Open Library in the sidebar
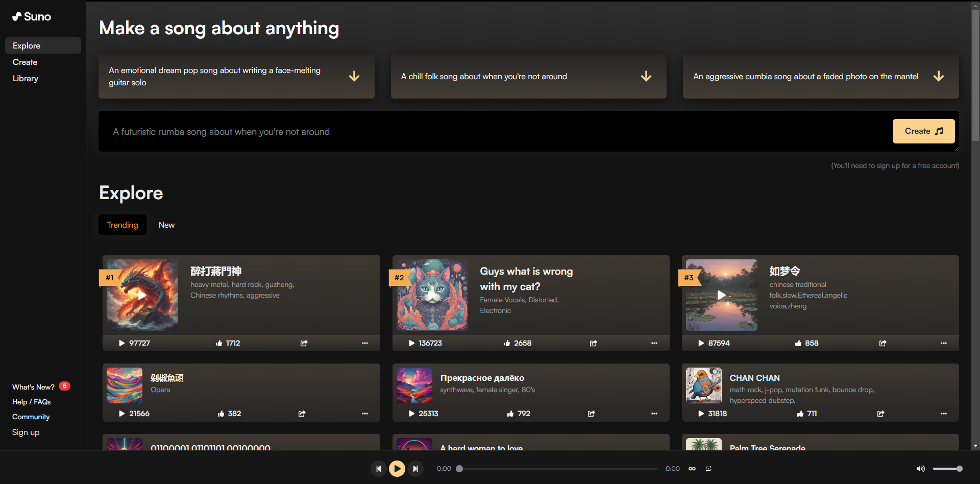The image size is (980, 484). click(x=26, y=79)
